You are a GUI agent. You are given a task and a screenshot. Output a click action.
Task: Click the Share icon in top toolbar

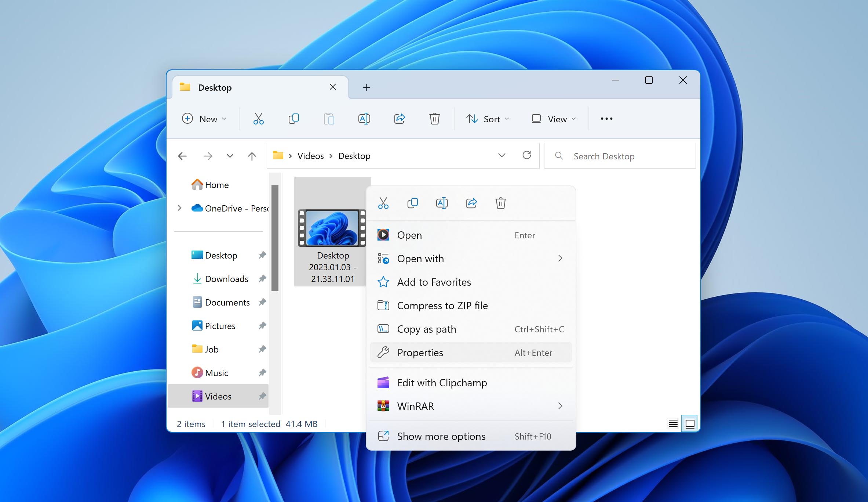tap(399, 119)
